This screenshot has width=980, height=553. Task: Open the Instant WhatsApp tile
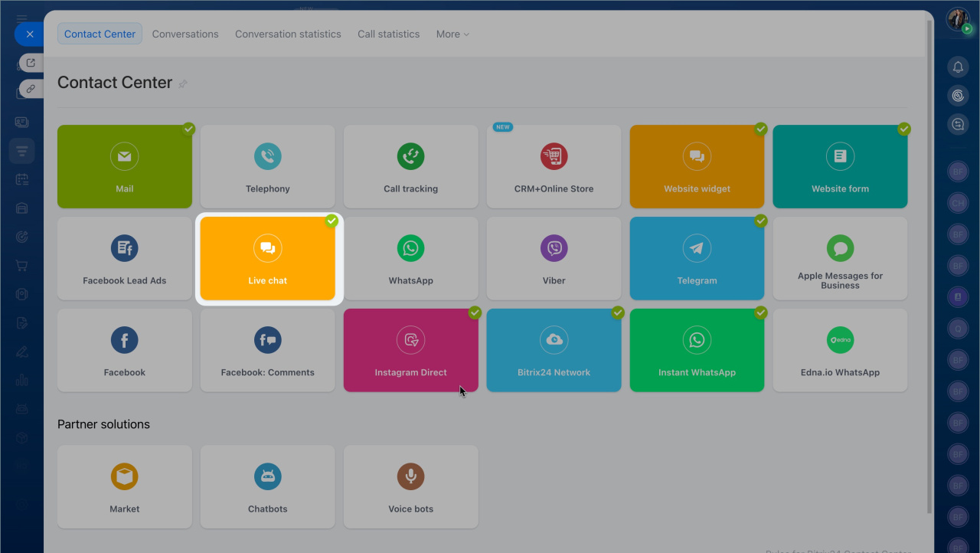[x=697, y=351]
